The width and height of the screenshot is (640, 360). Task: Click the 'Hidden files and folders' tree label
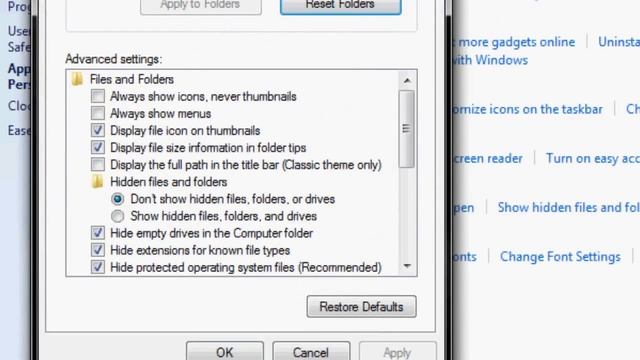tap(169, 182)
